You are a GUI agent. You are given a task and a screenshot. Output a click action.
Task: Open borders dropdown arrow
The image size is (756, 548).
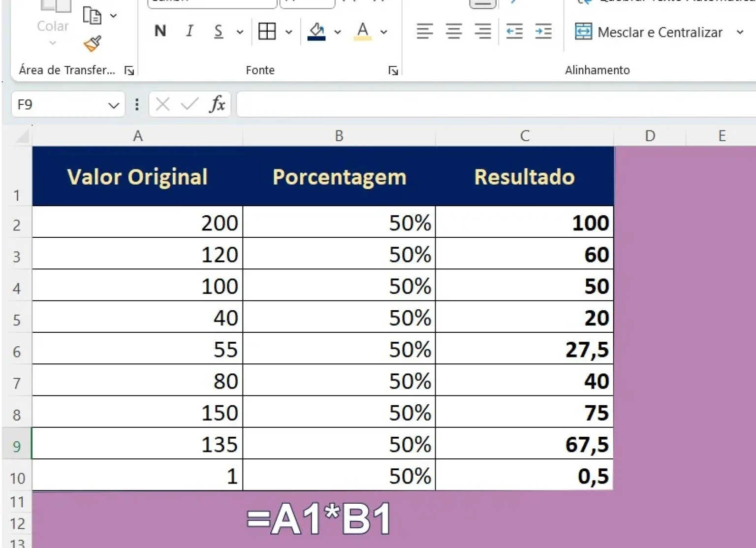(288, 32)
